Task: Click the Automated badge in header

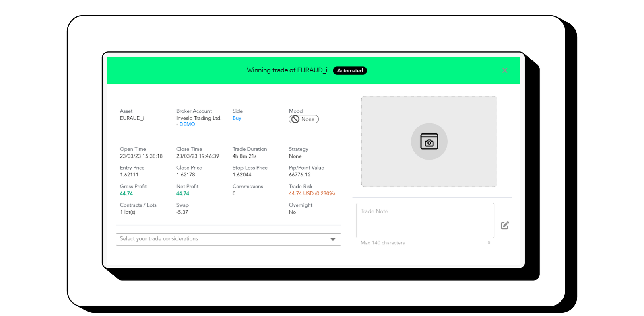Action: tap(350, 71)
